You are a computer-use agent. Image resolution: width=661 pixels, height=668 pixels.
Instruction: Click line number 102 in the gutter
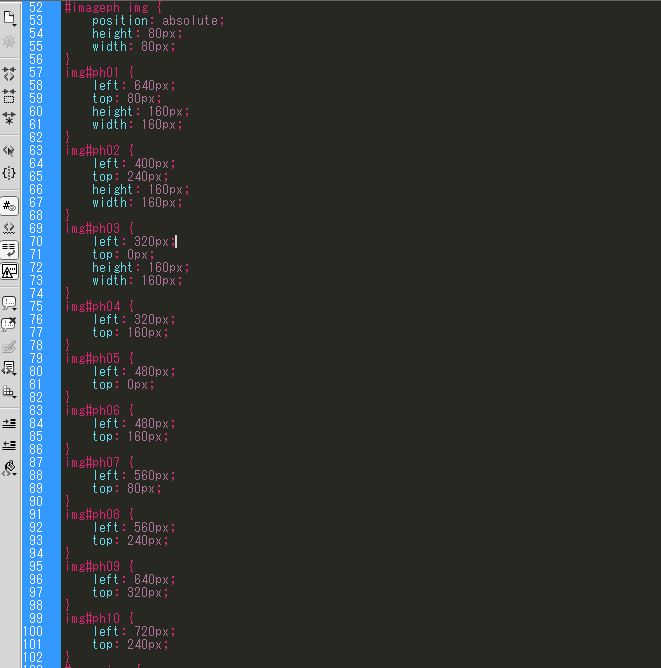click(x=33, y=657)
